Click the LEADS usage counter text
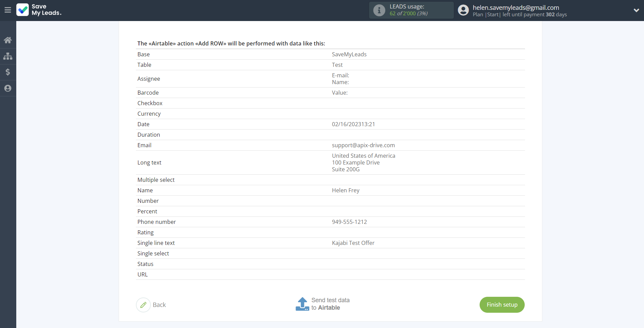 [408, 14]
